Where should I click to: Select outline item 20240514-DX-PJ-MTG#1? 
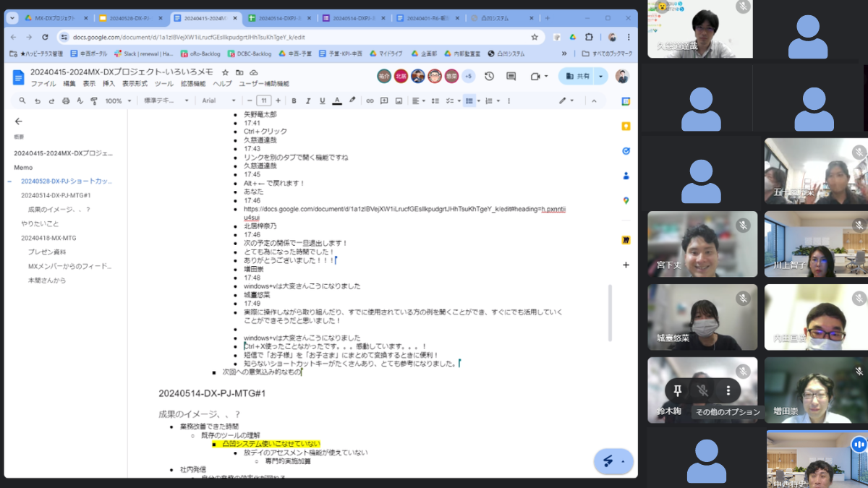(56, 195)
